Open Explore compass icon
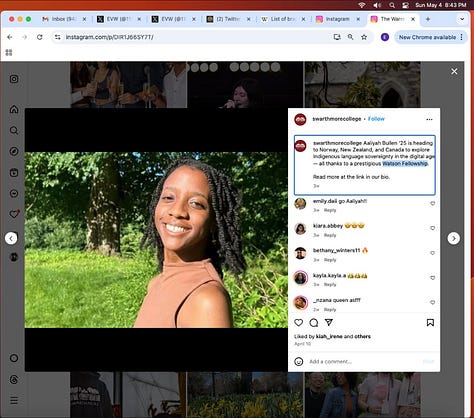Viewport: 474px width, 418px height. (14, 151)
